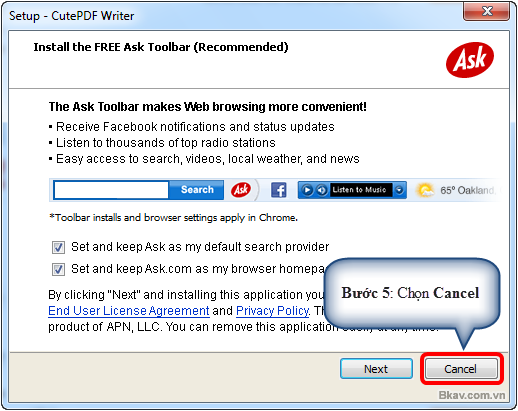This screenshot has width=518, height=411.
Task: Click the Listen to thousands of radio stations bullet
Action: click(162, 143)
